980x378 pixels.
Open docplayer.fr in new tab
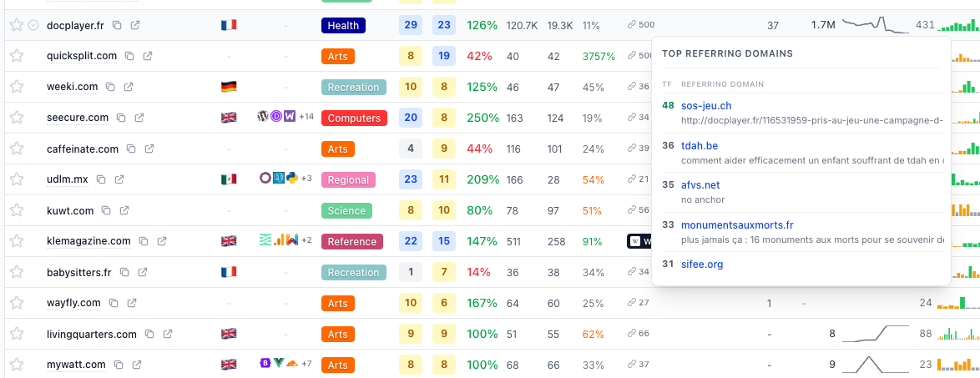click(135, 25)
